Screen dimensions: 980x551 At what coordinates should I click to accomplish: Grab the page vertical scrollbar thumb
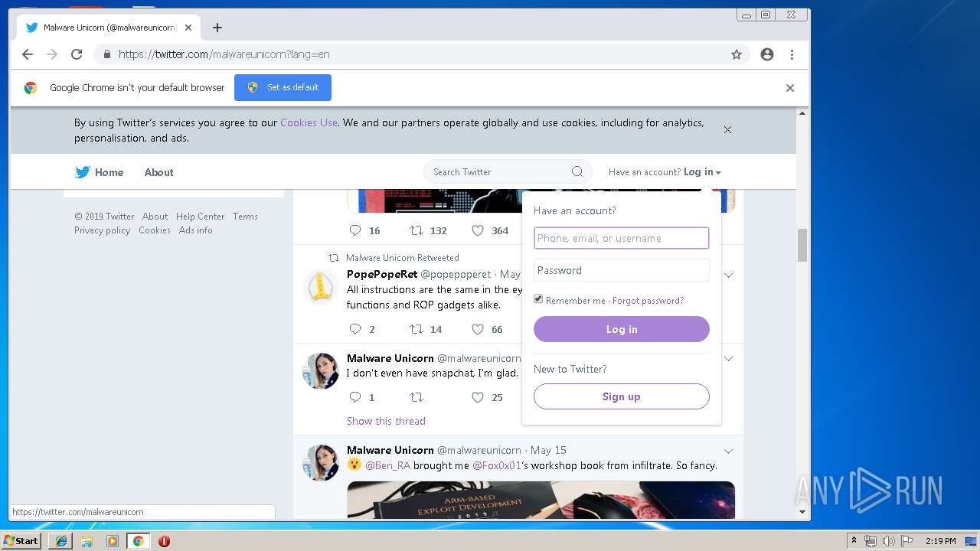[802, 245]
